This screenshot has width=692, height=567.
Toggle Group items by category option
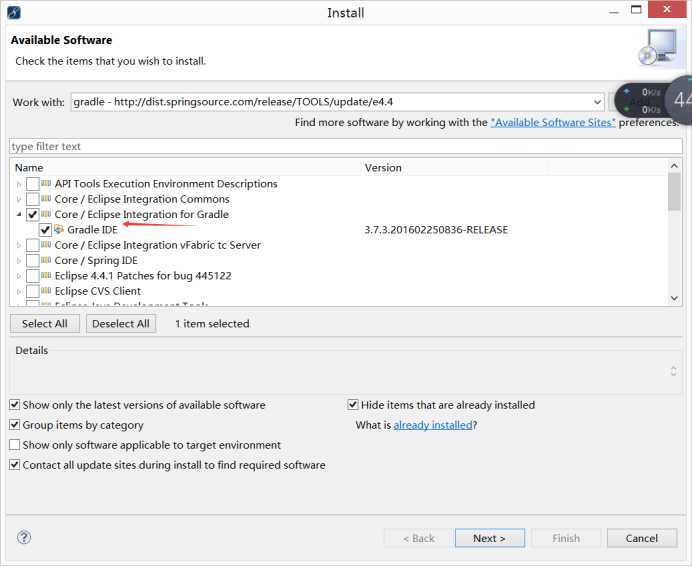pyautogui.click(x=15, y=424)
